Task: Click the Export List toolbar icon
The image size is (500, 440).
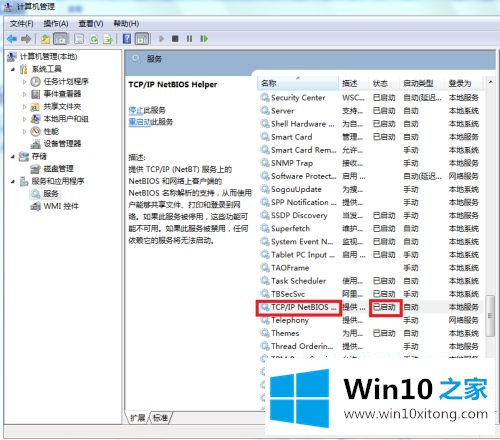Action: [108, 39]
